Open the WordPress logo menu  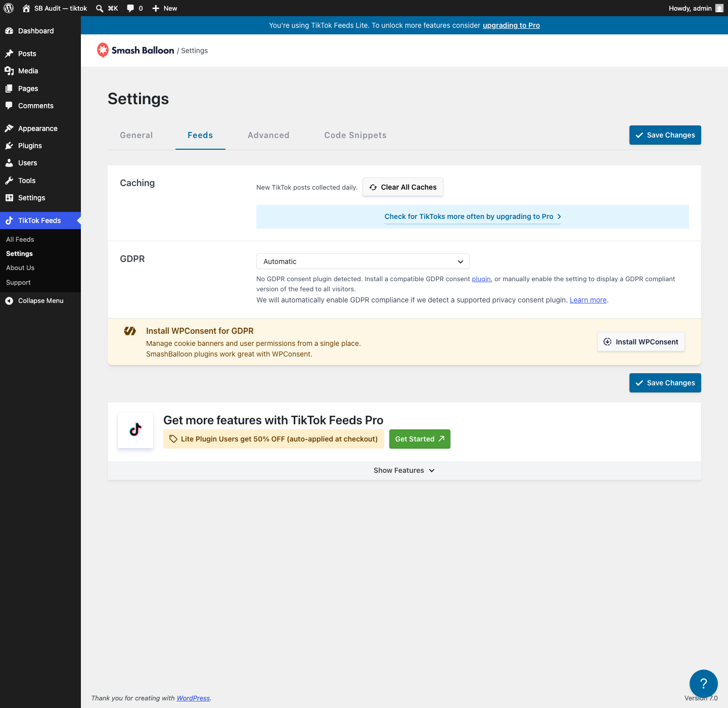point(9,8)
